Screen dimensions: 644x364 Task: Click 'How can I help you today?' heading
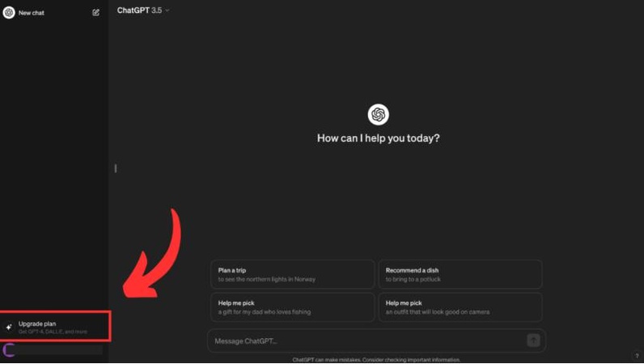coord(379,138)
